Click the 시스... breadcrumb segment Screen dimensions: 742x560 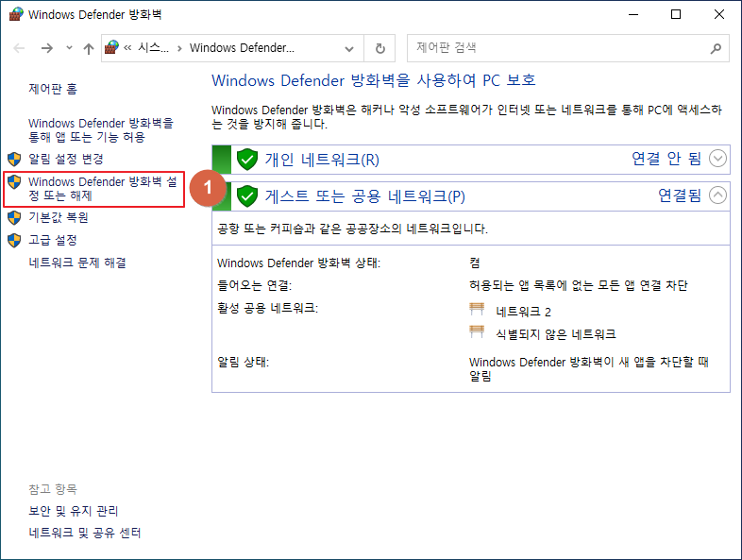(153, 48)
